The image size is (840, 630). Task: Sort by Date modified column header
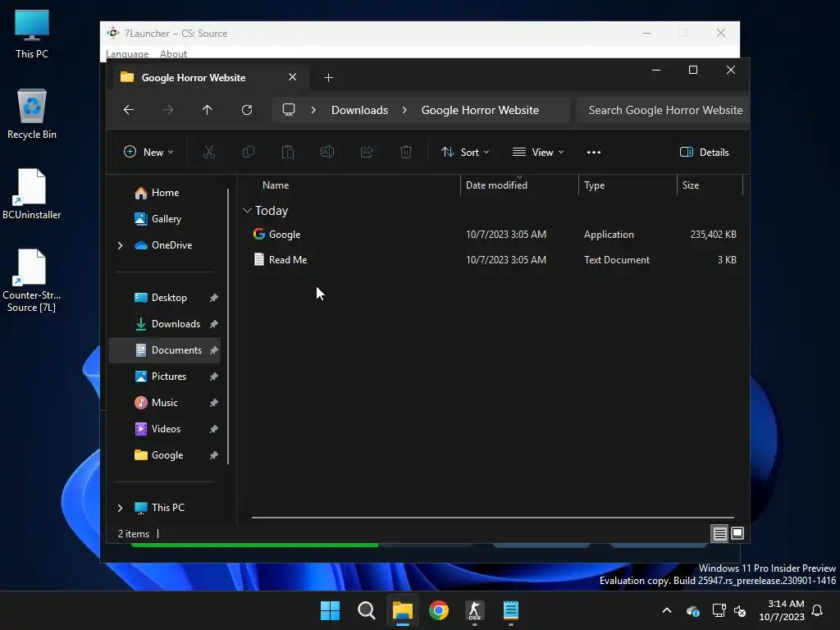coord(496,185)
